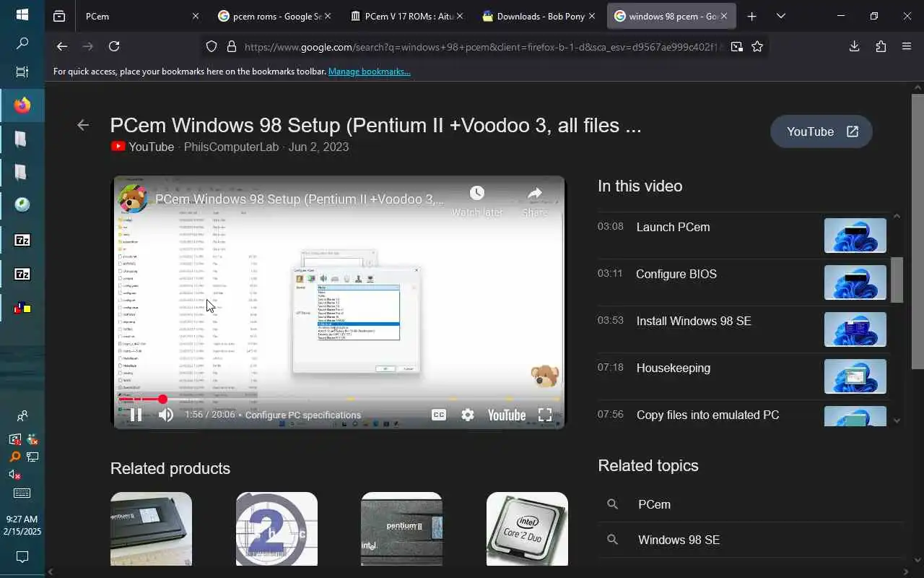Open the touch keyboard tray icon
Image resolution: width=924 pixels, height=578 pixels.
[x=22, y=493]
